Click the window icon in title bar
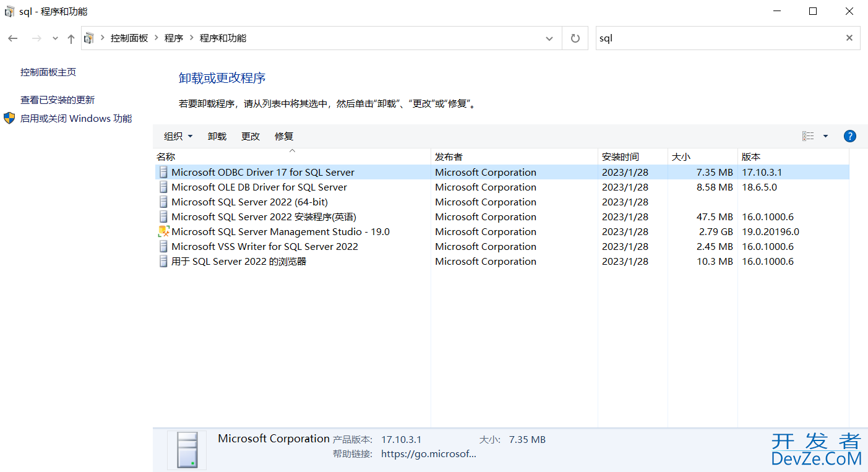 [9, 11]
